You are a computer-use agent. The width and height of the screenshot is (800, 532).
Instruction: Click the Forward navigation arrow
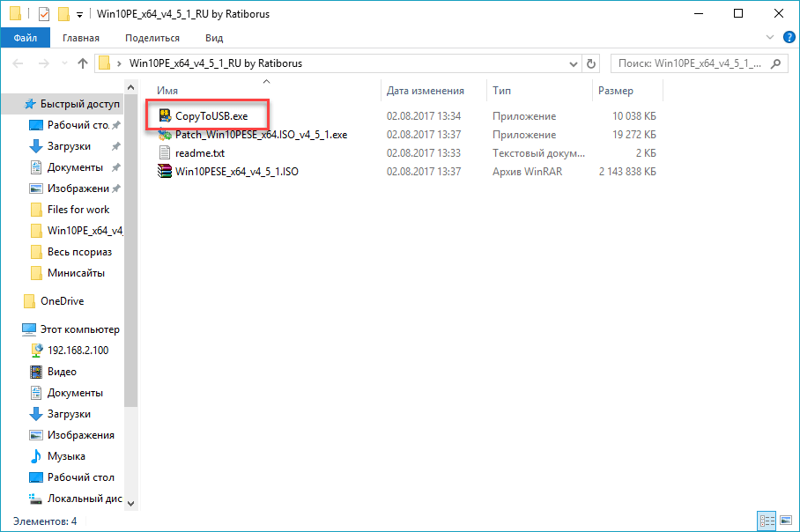coord(44,63)
